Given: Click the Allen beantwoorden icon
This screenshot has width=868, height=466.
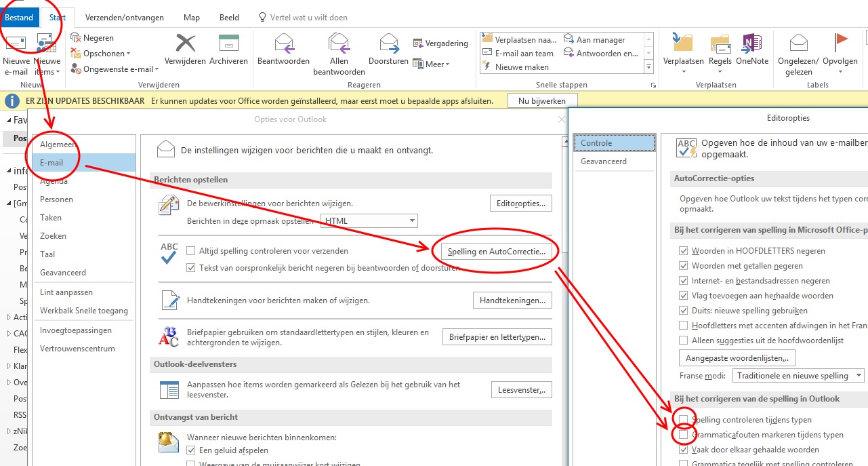Looking at the screenshot, I should coord(339,43).
